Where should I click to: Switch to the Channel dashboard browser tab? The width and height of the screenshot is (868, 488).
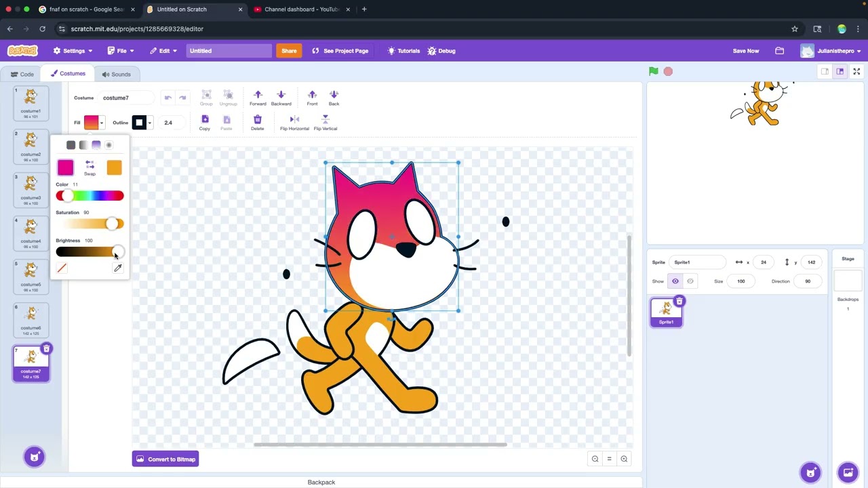click(x=302, y=9)
